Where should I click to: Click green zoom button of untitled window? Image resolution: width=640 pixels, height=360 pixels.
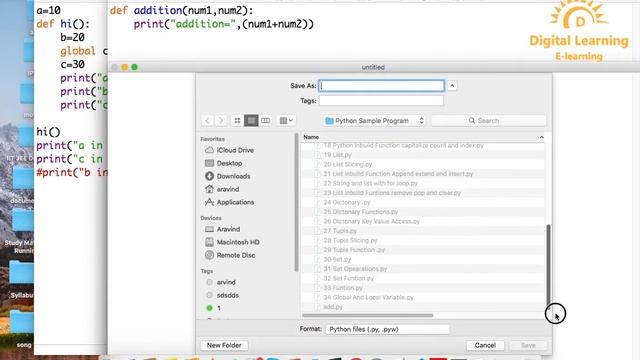coord(134,67)
